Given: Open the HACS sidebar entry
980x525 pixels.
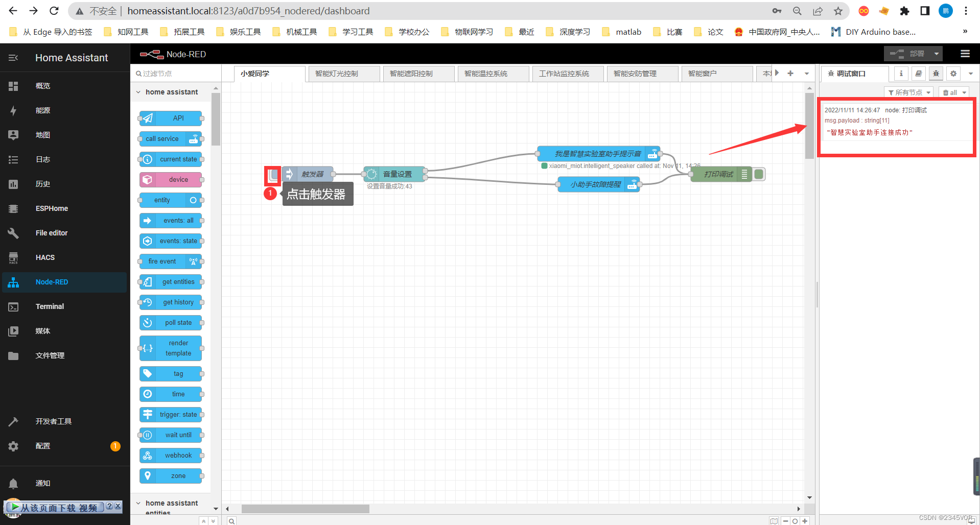Looking at the screenshot, I should (64, 257).
